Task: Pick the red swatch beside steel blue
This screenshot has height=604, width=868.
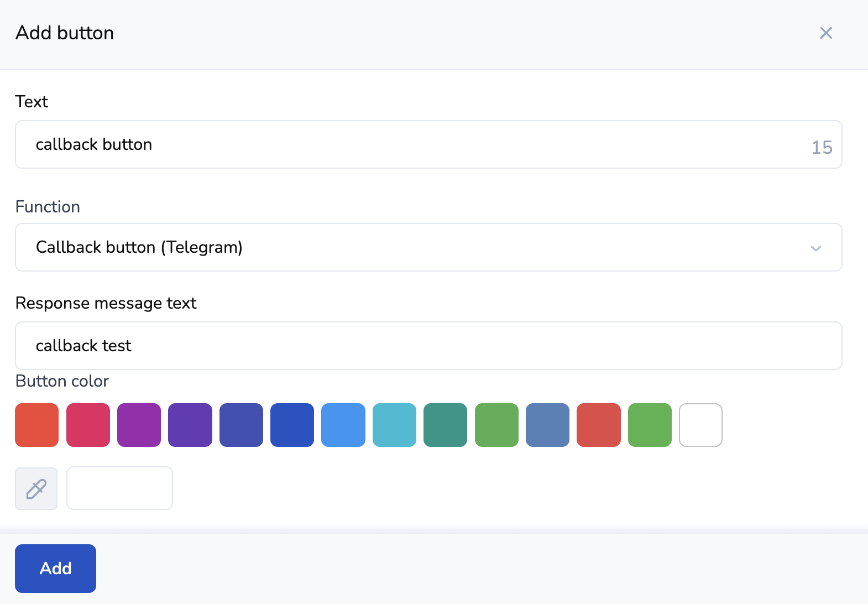Action: pyautogui.click(x=598, y=425)
